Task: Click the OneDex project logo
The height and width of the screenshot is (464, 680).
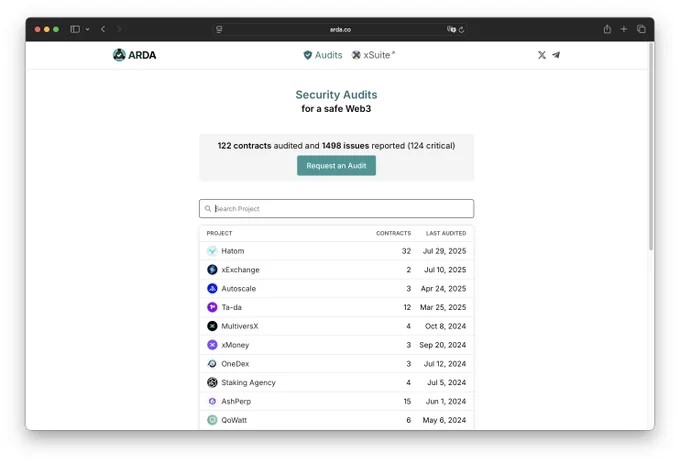Action: (212, 364)
